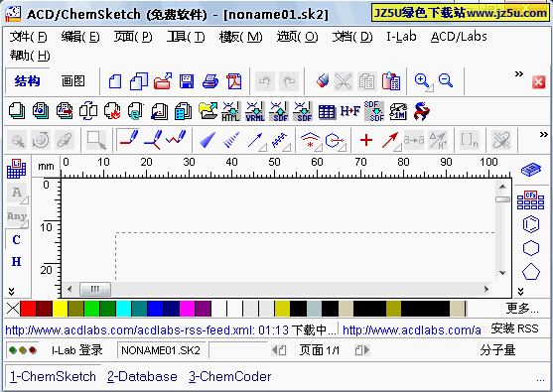Switch to the 1-ChemSketch tab

tap(53, 376)
